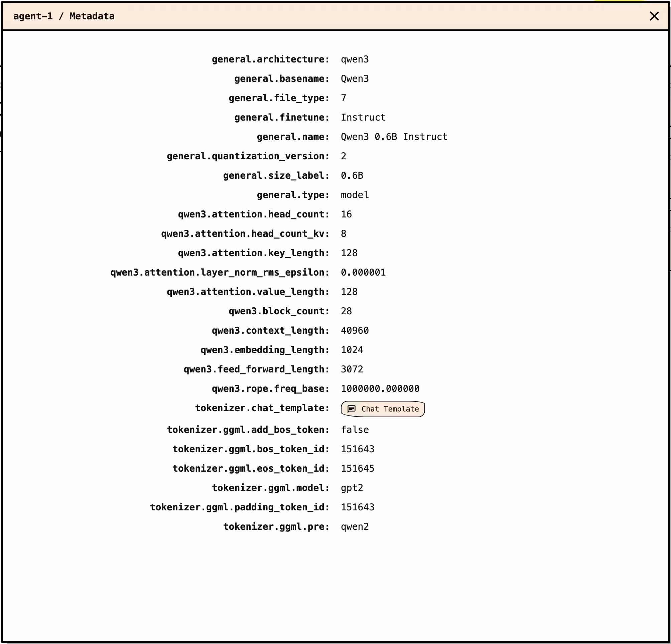Click the layer_norm_rms_epsilon label
The width and height of the screenshot is (671, 644).
220,273
